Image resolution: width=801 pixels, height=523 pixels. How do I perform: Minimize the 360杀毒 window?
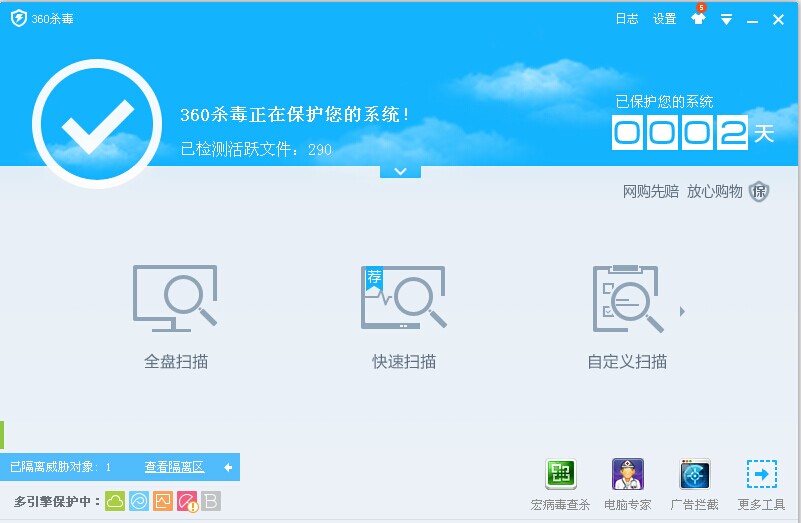[x=752, y=21]
